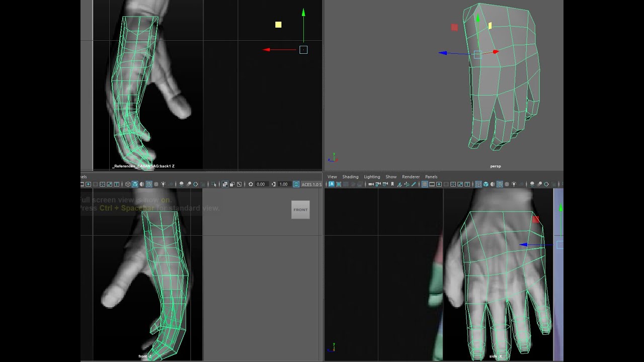Open the Lighting menu

click(x=372, y=176)
